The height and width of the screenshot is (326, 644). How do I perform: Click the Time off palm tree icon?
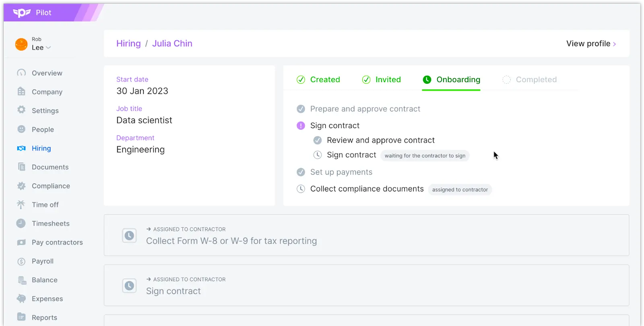[21, 204]
